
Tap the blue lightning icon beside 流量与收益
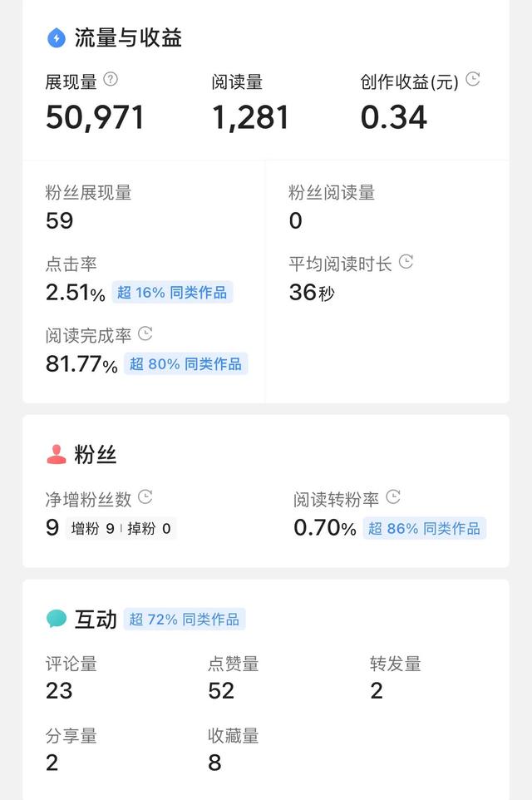coord(57,37)
